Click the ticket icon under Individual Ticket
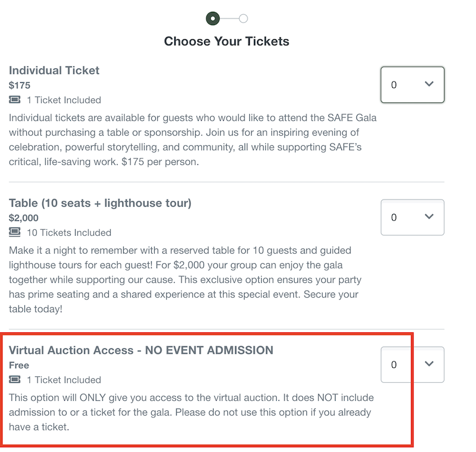The image size is (476, 452). pyautogui.click(x=15, y=100)
